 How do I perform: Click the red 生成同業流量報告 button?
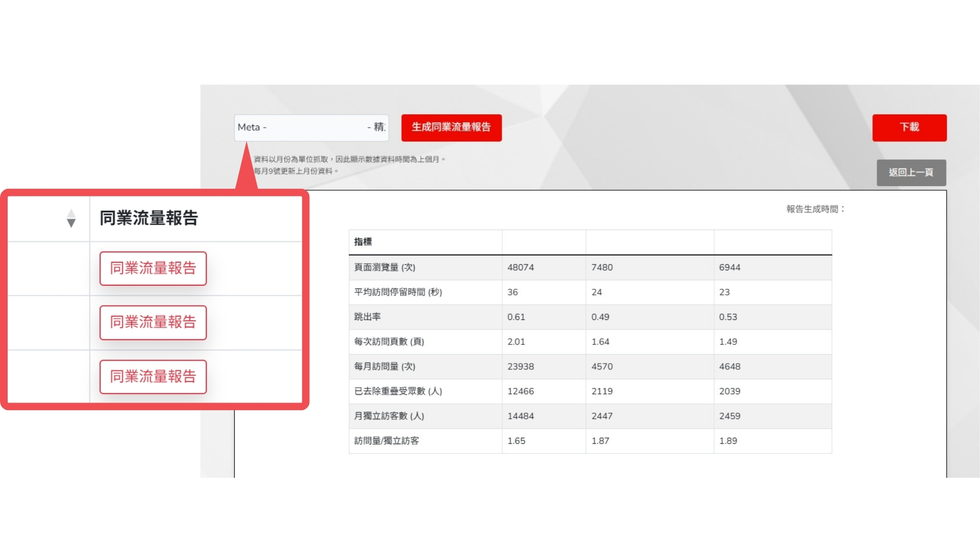[451, 128]
